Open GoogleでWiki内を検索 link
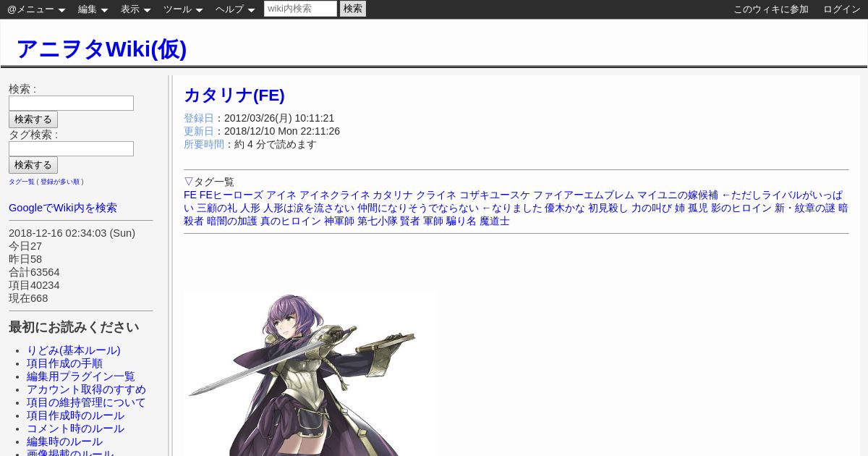The image size is (868, 456). pyautogui.click(x=63, y=208)
